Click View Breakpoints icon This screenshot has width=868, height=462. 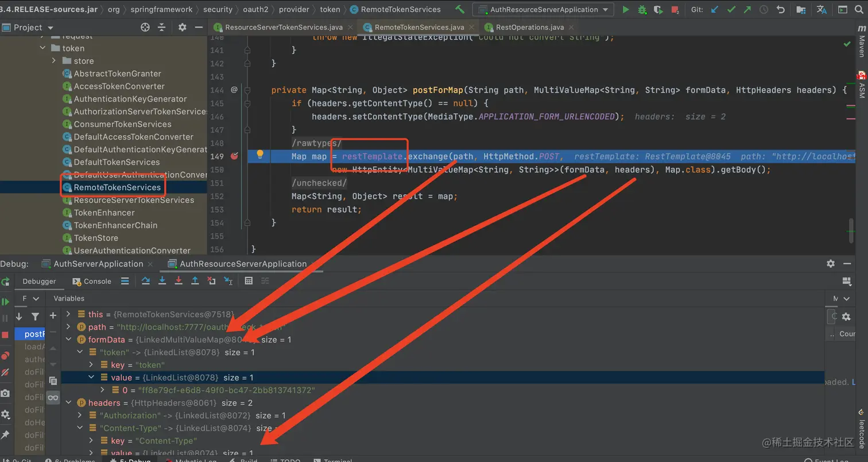5,356
